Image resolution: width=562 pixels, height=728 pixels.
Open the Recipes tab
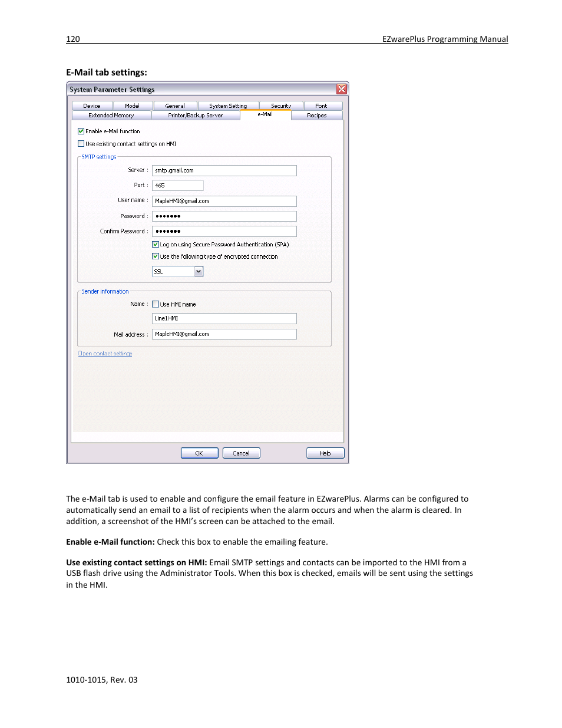(317, 116)
